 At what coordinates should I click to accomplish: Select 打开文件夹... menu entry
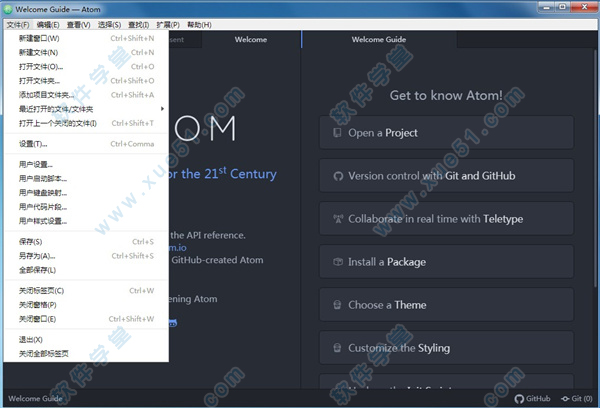(86, 81)
